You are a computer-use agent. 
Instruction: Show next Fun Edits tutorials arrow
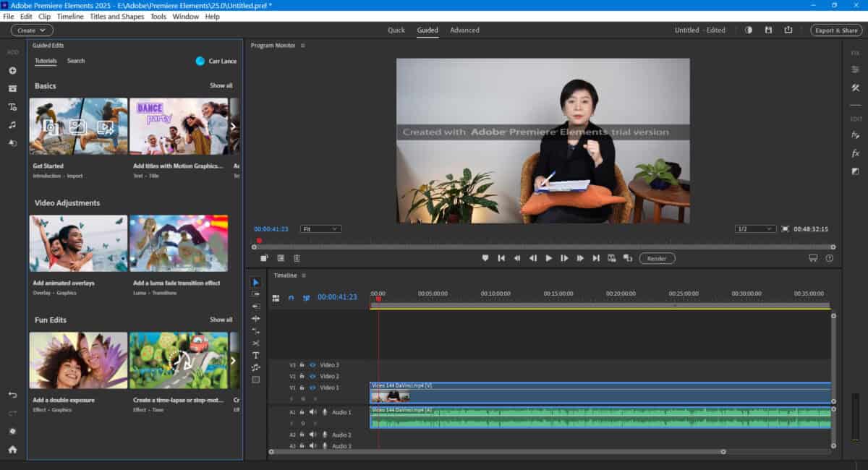(233, 360)
